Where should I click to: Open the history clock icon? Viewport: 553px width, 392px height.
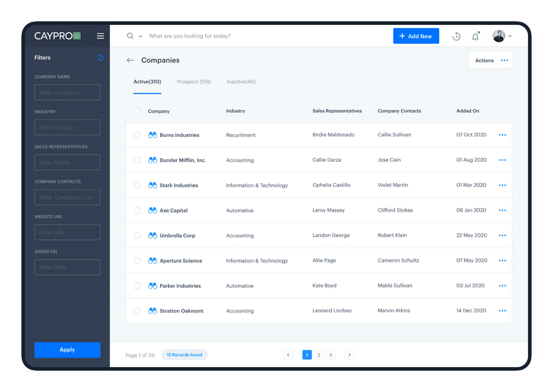(456, 36)
